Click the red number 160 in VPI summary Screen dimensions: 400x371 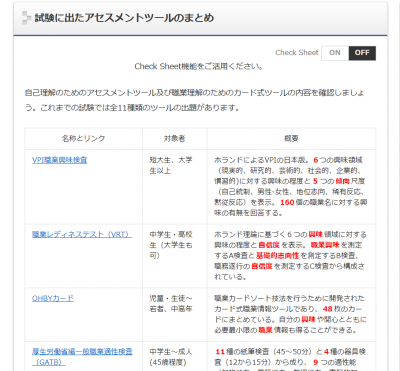[x=287, y=202]
